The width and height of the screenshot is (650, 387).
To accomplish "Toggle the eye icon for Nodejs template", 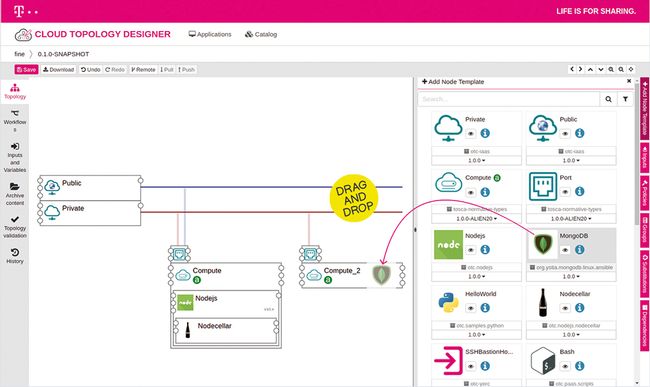I will (471, 250).
